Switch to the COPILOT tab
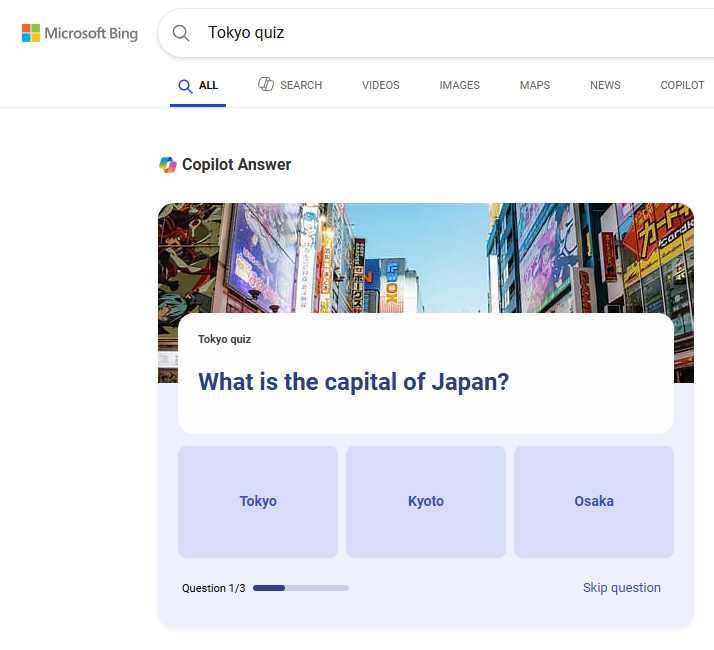 tap(682, 85)
